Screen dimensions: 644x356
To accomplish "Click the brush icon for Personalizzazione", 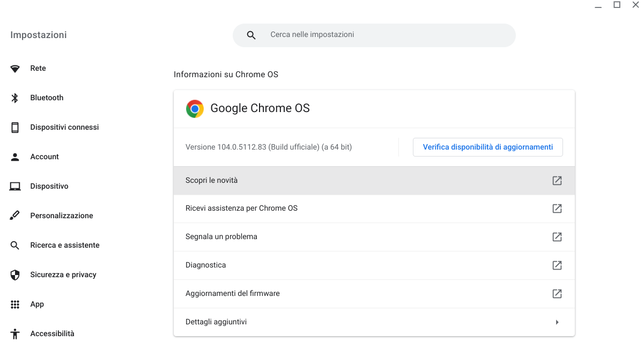I will pyautogui.click(x=15, y=216).
